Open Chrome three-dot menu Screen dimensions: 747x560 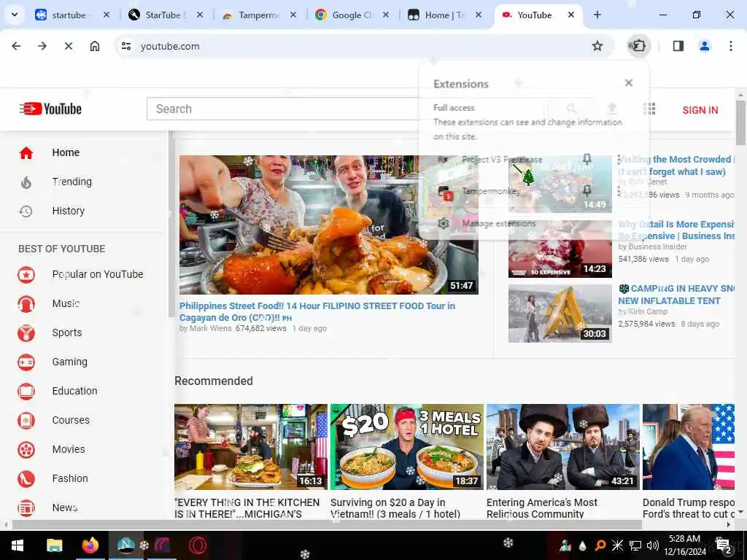coord(731,46)
